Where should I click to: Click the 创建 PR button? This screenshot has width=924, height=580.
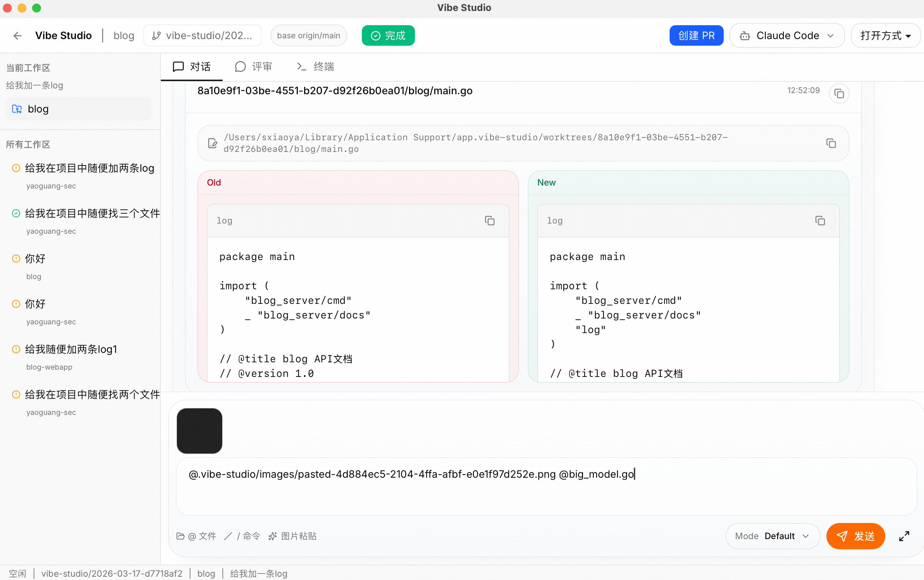(x=696, y=36)
